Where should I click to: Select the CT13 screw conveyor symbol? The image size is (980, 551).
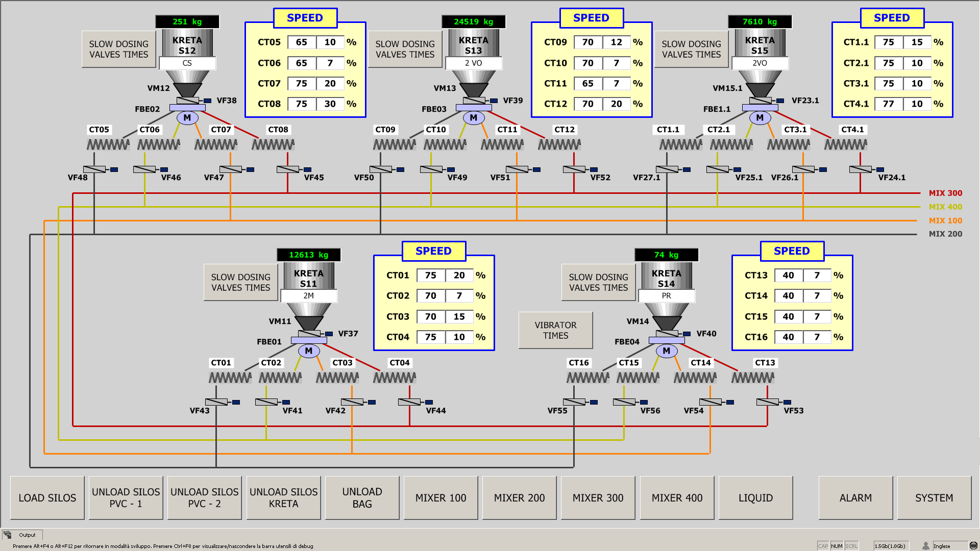pyautogui.click(x=752, y=378)
